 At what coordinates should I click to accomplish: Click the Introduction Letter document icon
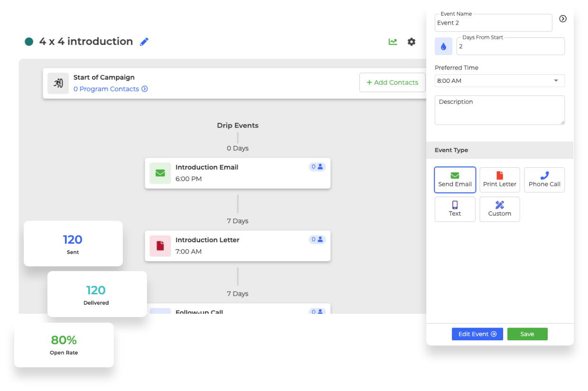pyautogui.click(x=160, y=246)
